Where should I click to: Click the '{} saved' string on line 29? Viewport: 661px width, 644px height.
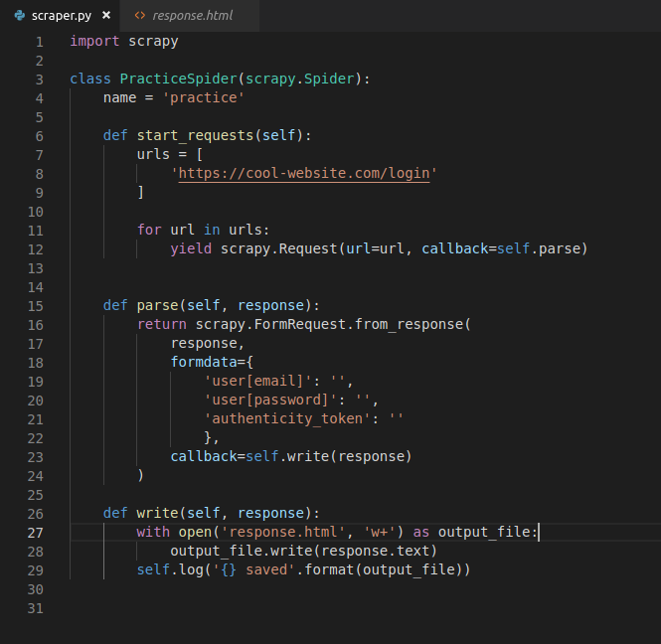pyautogui.click(x=253, y=569)
